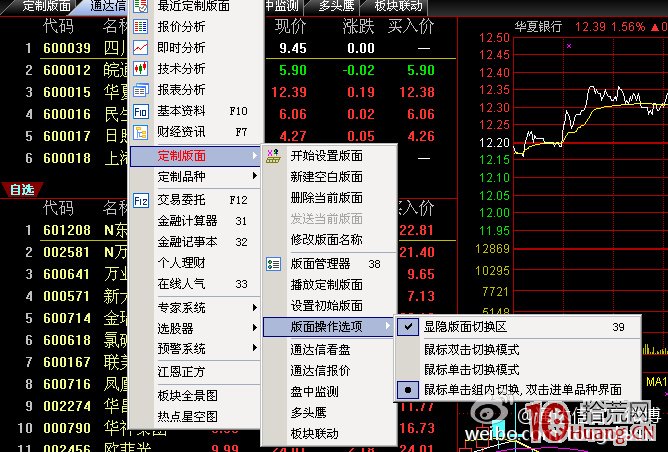Screen dimensions: 668x452
Task: Click the 财经资讯 news icon
Action: tap(141, 132)
